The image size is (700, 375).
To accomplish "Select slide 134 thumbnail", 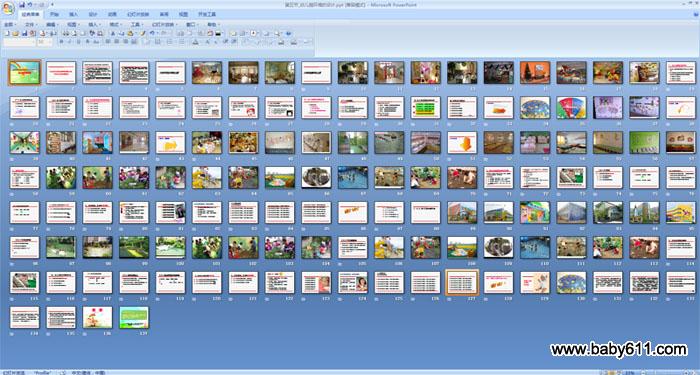I will point(25,317).
